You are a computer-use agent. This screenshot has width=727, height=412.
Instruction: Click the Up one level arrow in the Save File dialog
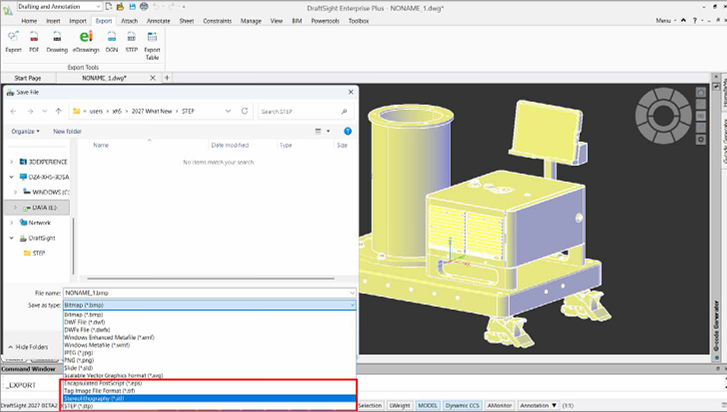pos(58,111)
